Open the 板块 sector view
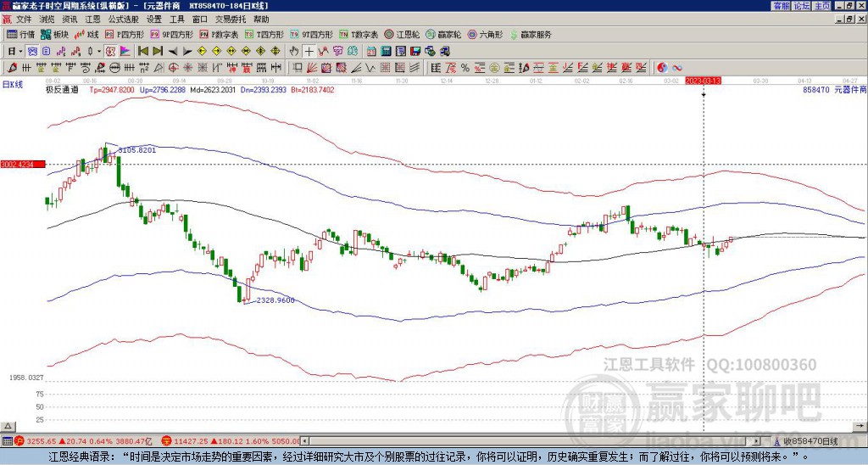 (x=55, y=34)
